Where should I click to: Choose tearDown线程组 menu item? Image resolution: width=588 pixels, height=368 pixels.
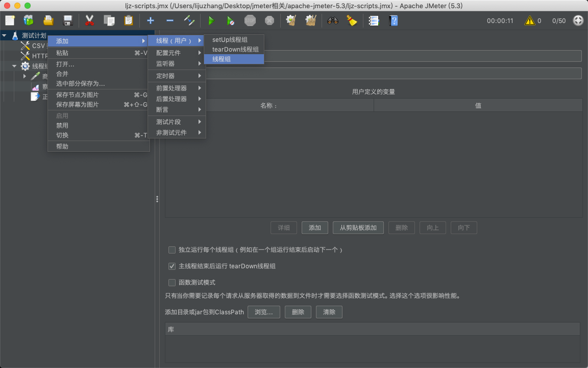pyautogui.click(x=234, y=49)
